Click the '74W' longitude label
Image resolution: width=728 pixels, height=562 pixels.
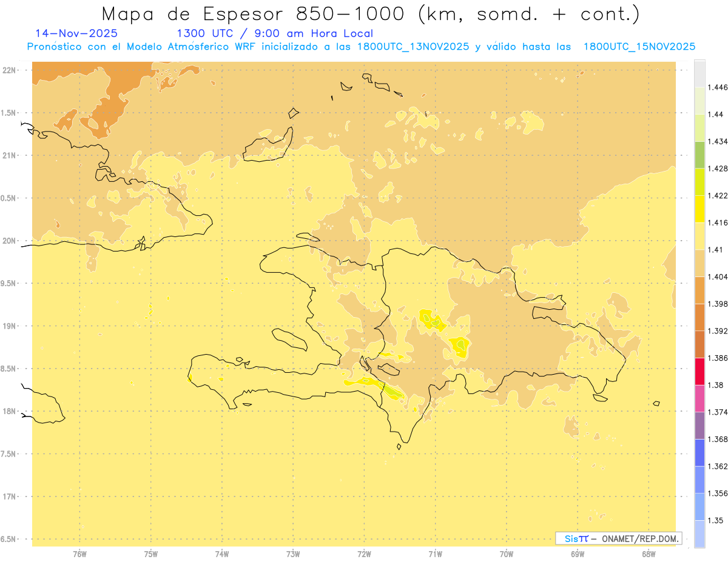pos(222,554)
